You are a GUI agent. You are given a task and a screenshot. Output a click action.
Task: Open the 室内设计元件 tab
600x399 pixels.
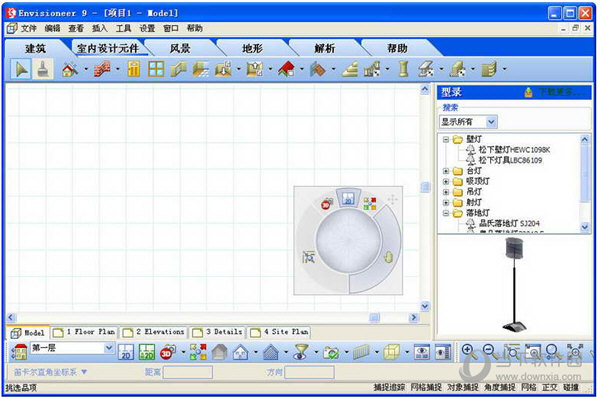pos(108,49)
